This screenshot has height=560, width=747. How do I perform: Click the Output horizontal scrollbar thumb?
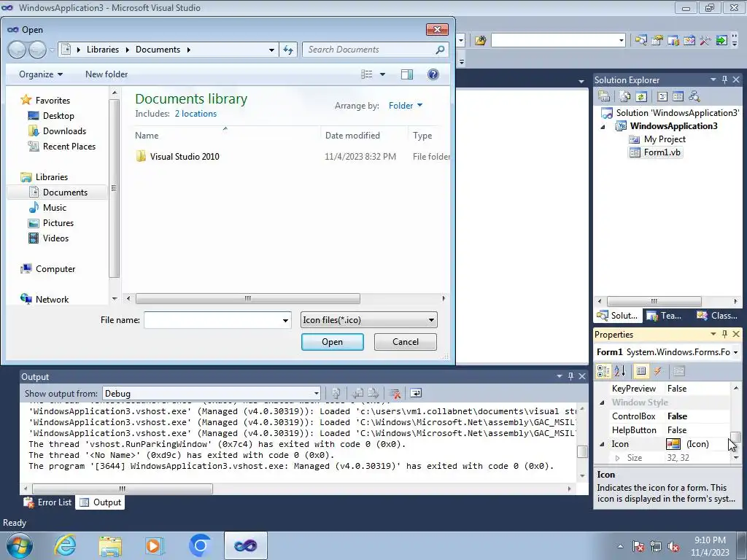pyautogui.click(x=123, y=489)
